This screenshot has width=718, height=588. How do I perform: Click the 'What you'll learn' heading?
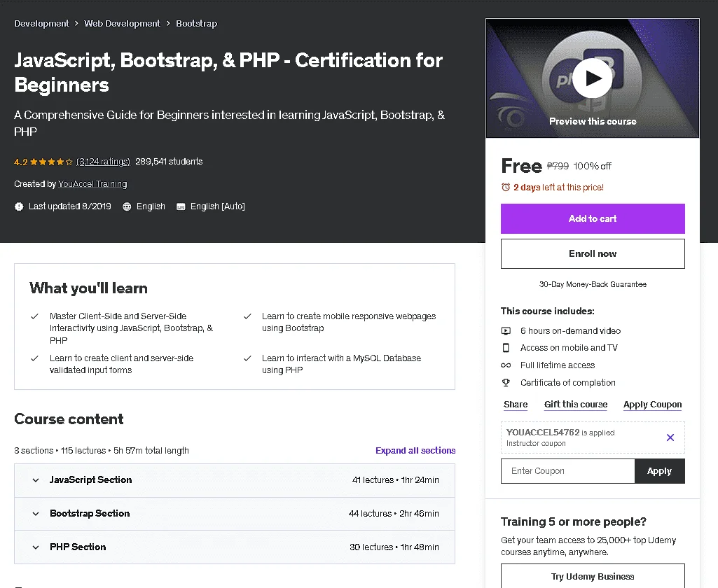[x=88, y=288]
